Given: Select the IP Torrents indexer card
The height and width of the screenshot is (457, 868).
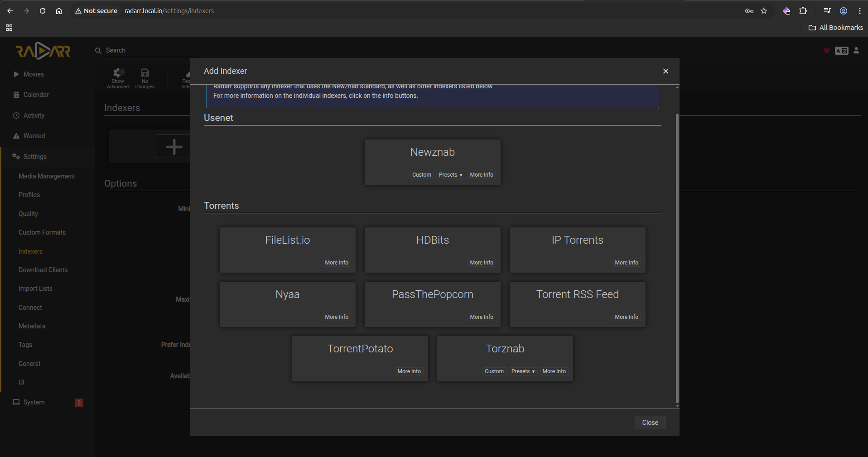Looking at the screenshot, I should pos(578,250).
